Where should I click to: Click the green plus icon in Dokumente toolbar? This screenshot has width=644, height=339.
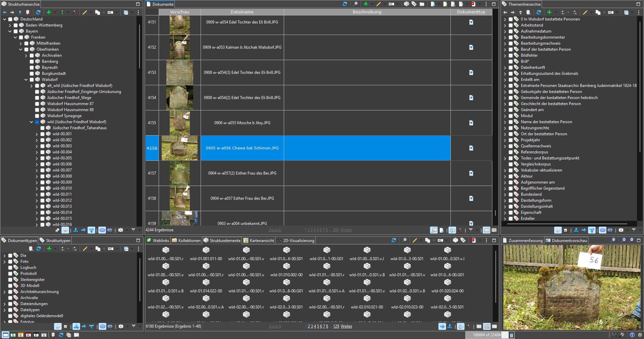(x=366, y=4)
